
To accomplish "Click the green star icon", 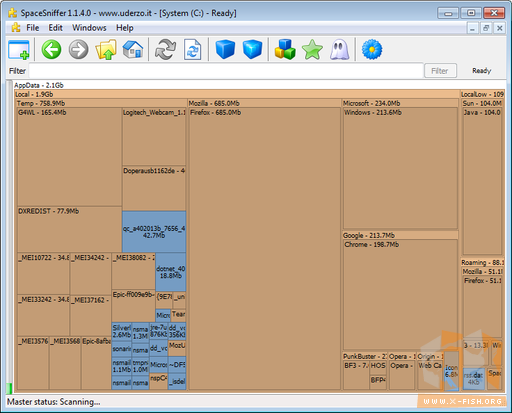I will [x=312, y=50].
